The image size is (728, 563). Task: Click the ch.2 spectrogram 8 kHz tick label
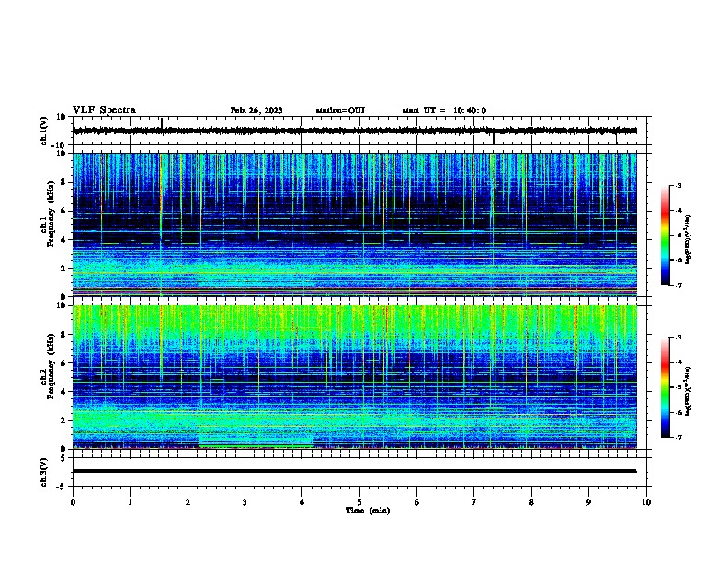coord(64,335)
